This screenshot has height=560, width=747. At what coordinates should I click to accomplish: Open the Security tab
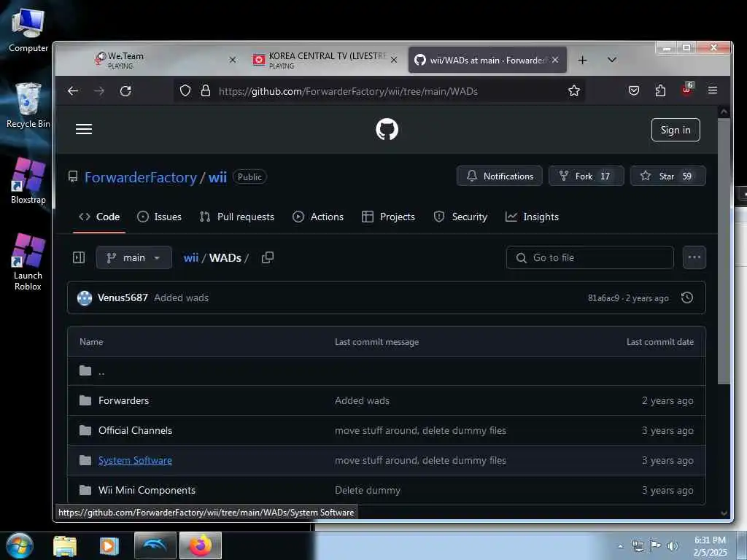pyautogui.click(x=460, y=217)
